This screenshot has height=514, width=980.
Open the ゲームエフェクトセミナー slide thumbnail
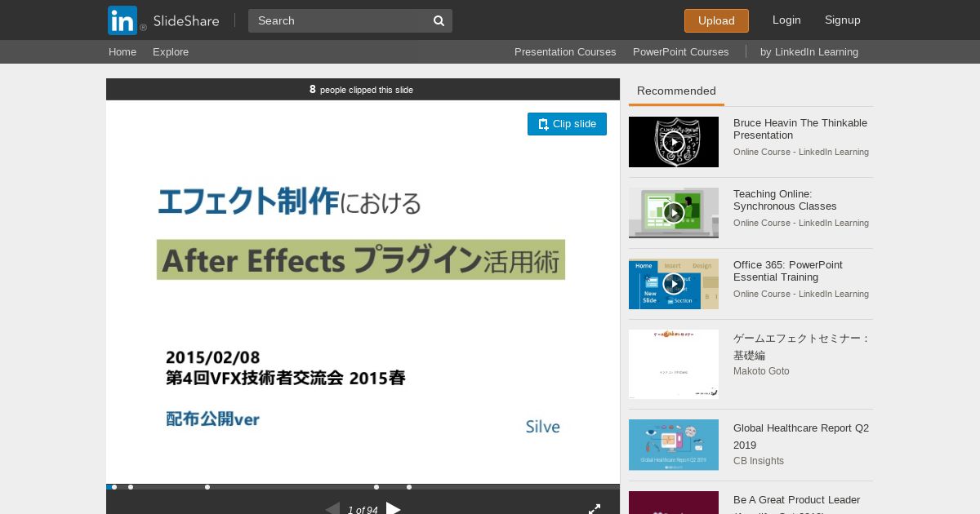[x=674, y=364]
